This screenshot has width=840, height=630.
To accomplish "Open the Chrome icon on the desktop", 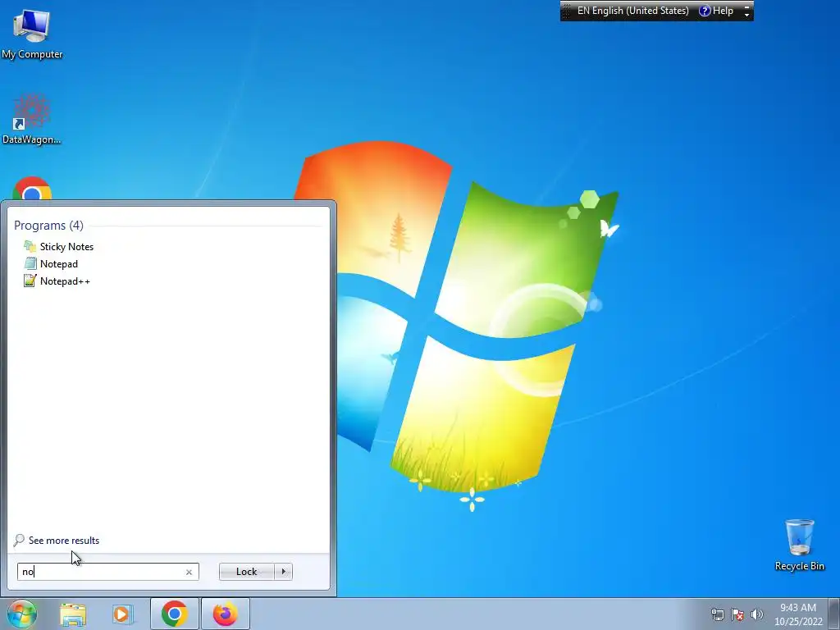I will pyautogui.click(x=32, y=189).
